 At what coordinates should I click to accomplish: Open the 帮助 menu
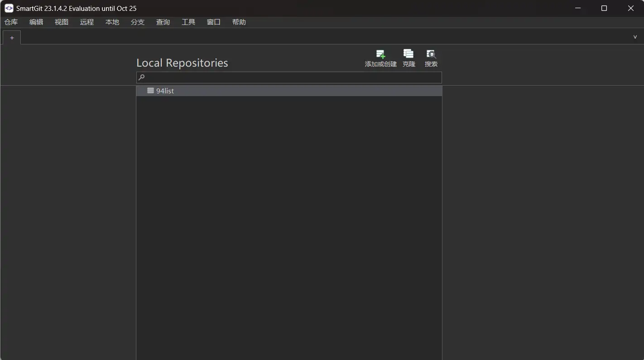(239, 22)
